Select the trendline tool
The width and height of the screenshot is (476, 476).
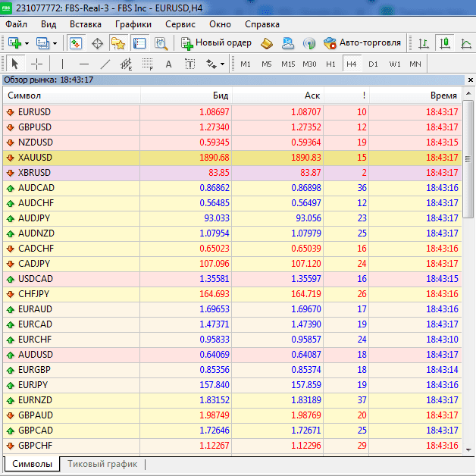click(105, 64)
